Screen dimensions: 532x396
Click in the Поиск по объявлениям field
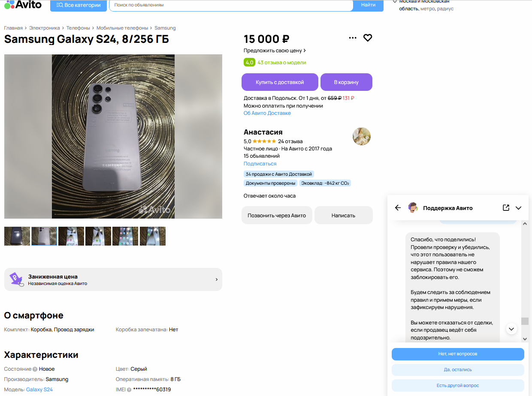232,5
